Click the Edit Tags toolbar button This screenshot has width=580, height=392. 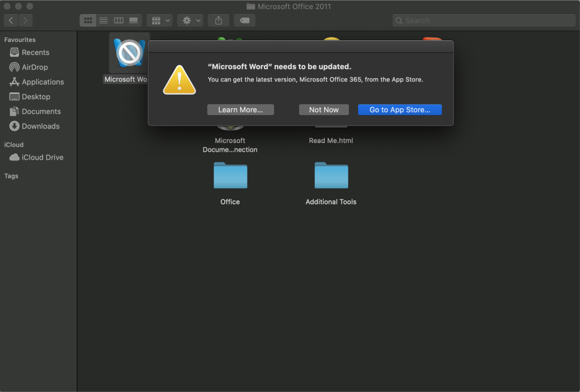click(245, 20)
